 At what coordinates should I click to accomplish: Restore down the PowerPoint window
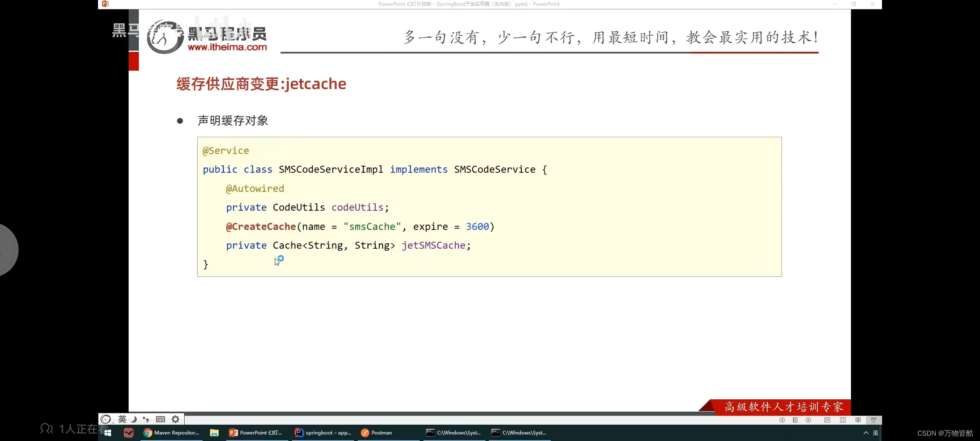pyautogui.click(x=854, y=4)
